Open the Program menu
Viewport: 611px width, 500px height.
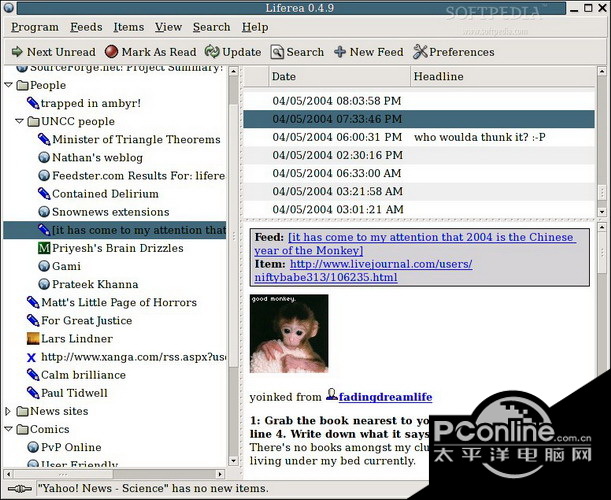(35, 27)
